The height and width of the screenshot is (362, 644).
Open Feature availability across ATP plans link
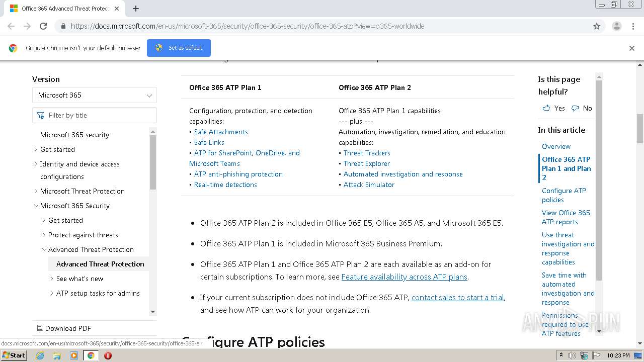click(405, 277)
